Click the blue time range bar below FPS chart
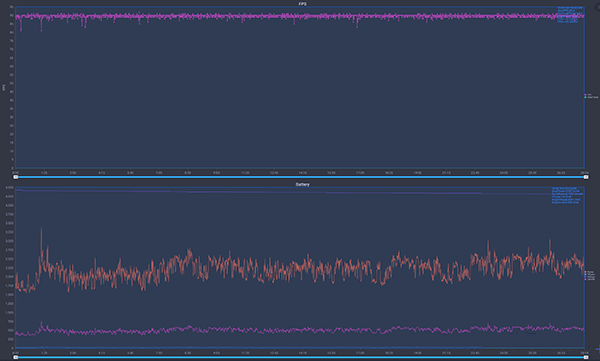 301,177
